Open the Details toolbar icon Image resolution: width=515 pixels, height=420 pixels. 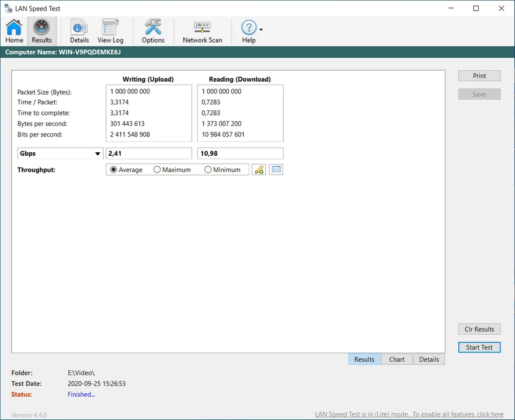point(79,31)
